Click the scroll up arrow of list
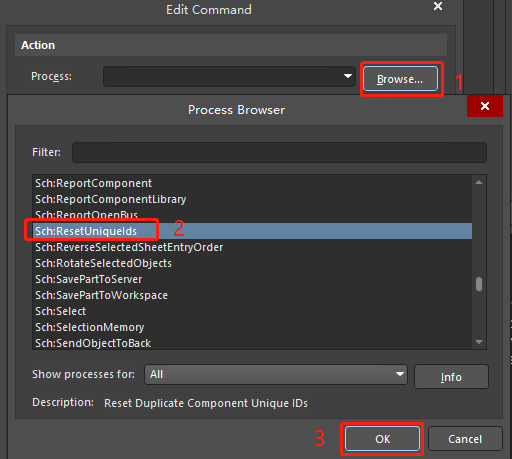 click(x=479, y=182)
